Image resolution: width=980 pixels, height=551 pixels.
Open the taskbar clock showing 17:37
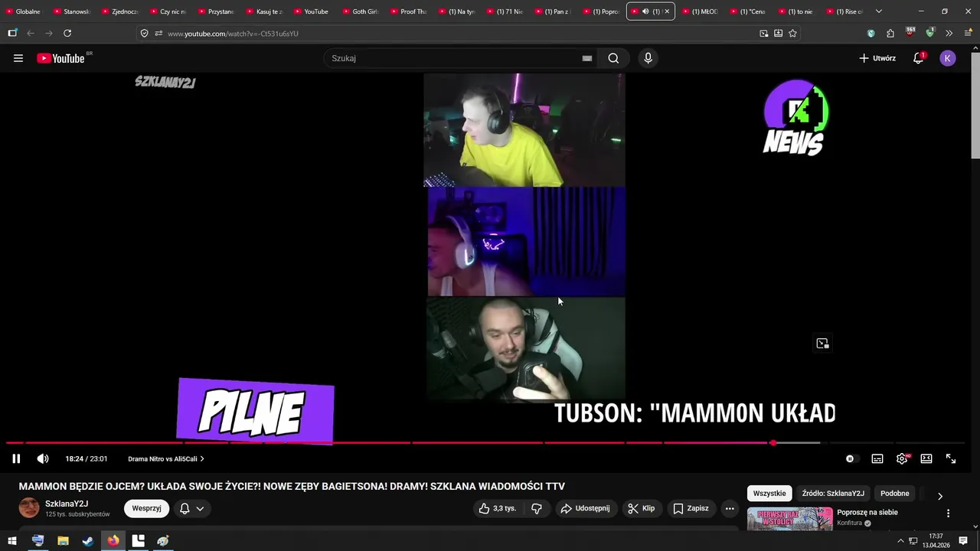[x=936, y=541]
